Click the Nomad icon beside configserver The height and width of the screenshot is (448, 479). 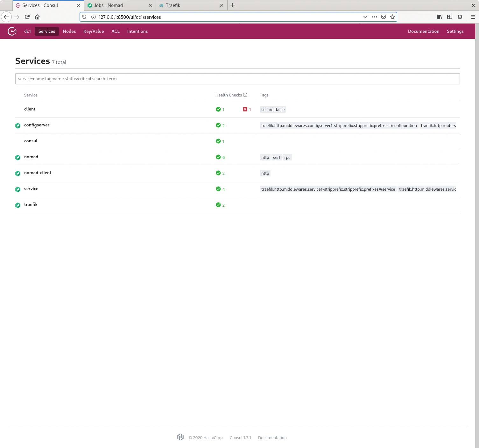click(18, 125)
